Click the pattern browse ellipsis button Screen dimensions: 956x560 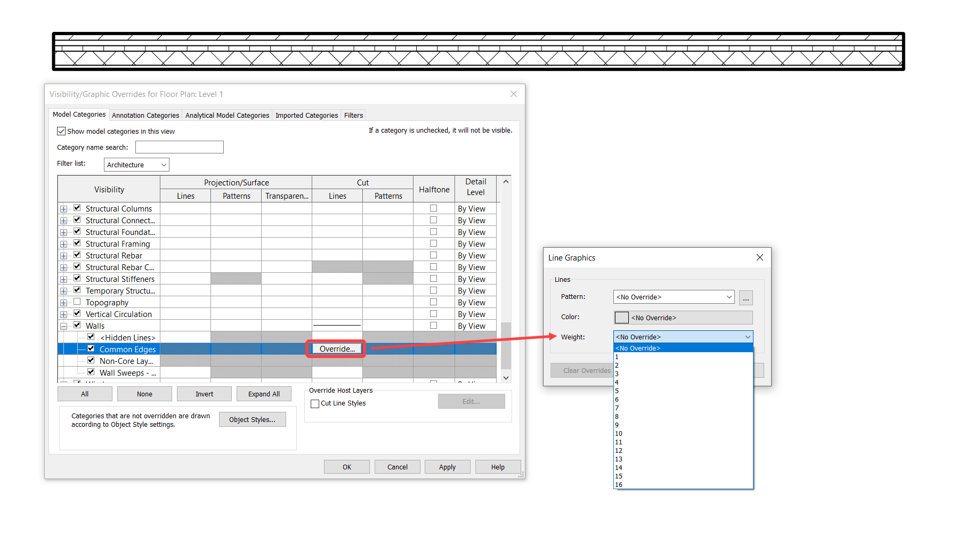pyautogui.click(x=746, y=297)
